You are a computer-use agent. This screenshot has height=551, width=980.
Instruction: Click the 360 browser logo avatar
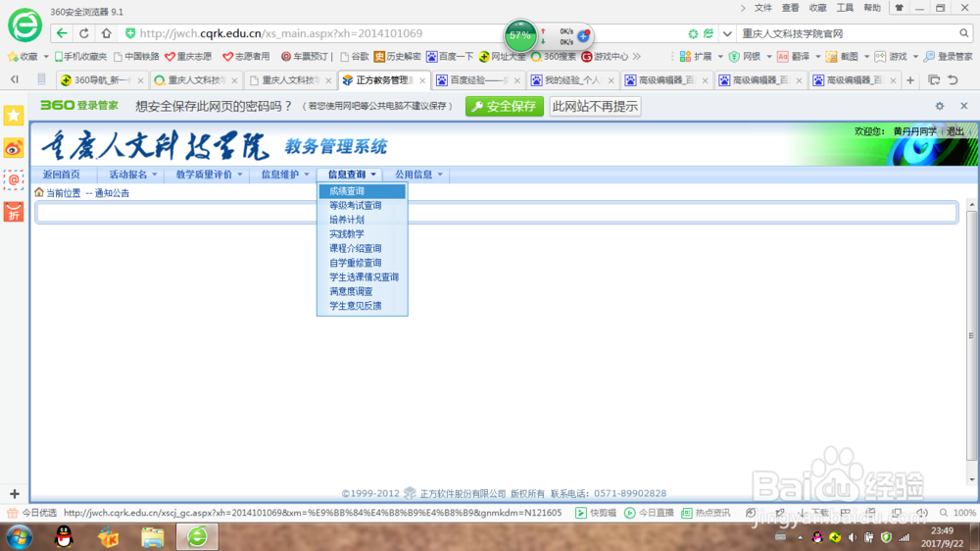(24, 25)
